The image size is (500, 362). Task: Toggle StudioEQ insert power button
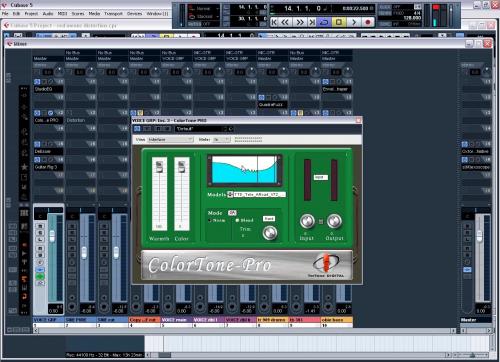pos(37,82)
